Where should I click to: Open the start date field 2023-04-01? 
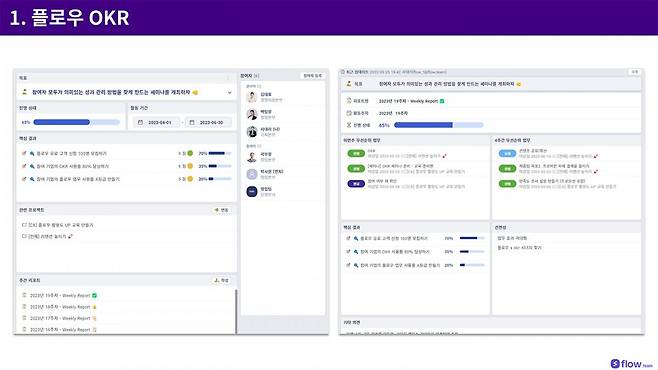(157, 122)
